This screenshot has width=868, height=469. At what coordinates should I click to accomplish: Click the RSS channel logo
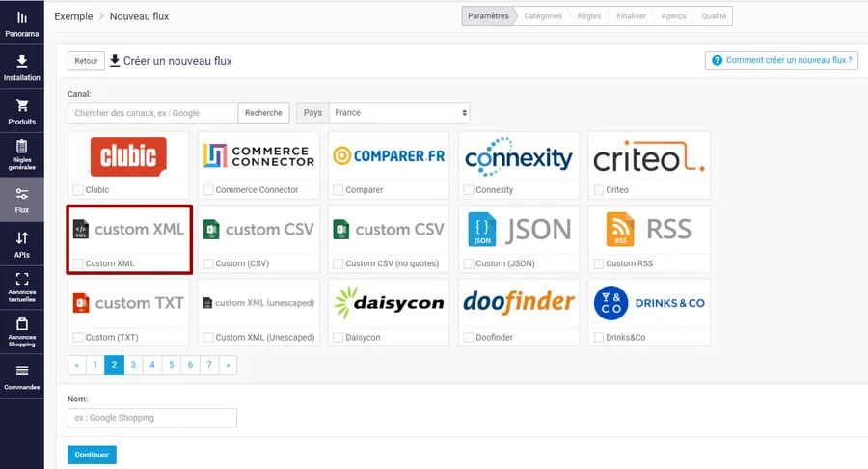click(649, 230)
